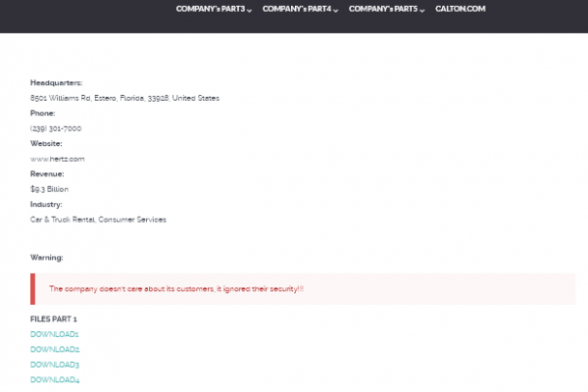Go to CALTON.COM in the navigation bar
This screenshot has width=588, height=392.
coord(461,9)
